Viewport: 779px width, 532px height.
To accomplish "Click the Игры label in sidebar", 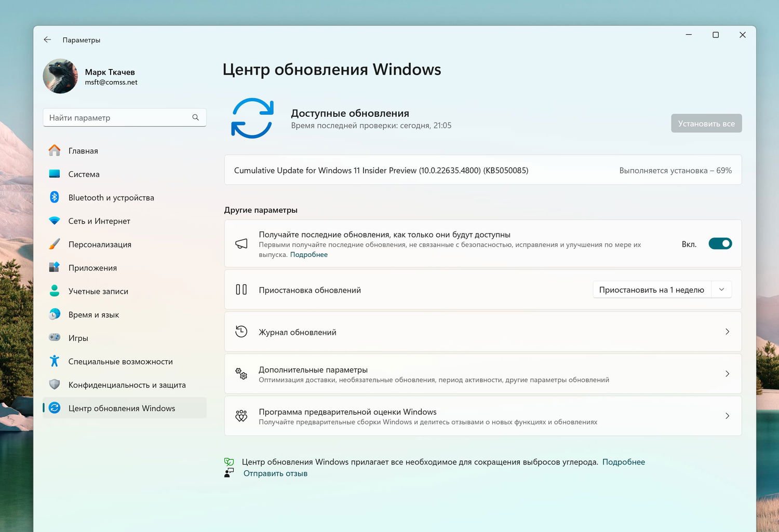I will (78, 338).
